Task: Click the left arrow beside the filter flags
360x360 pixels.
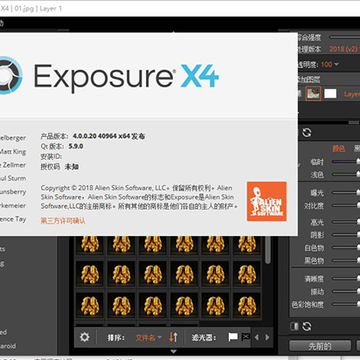Action: (x=256, y=337)
